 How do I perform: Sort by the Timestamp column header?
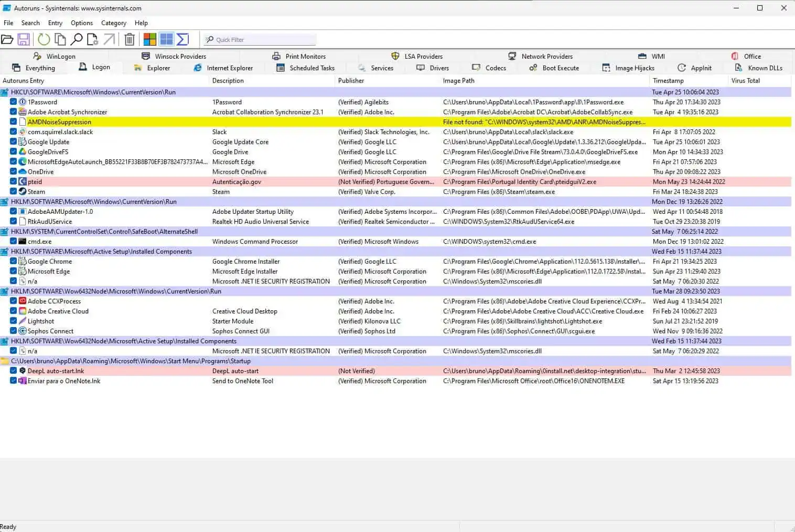click(x=689, y=81)
